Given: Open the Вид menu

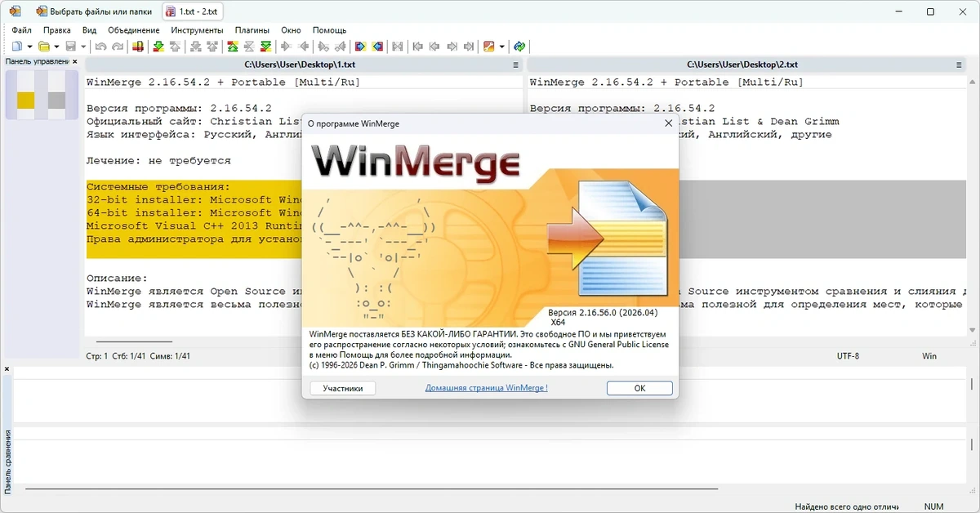Looking at the screenshot, I should click(89, 30).
